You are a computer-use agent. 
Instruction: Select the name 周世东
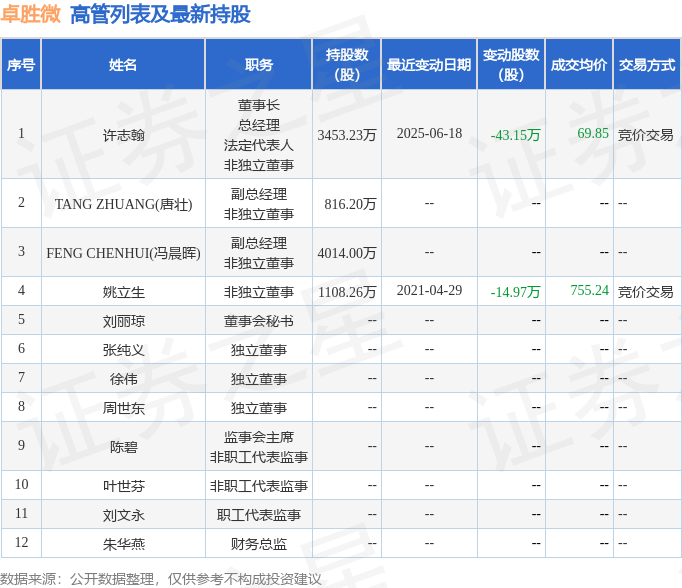(124, 408)
